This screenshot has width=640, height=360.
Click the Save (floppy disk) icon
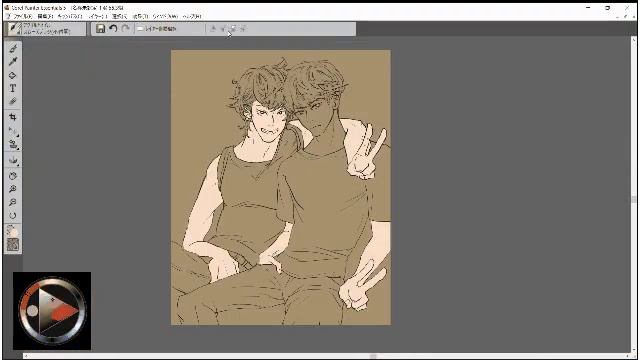click(100, 29)
